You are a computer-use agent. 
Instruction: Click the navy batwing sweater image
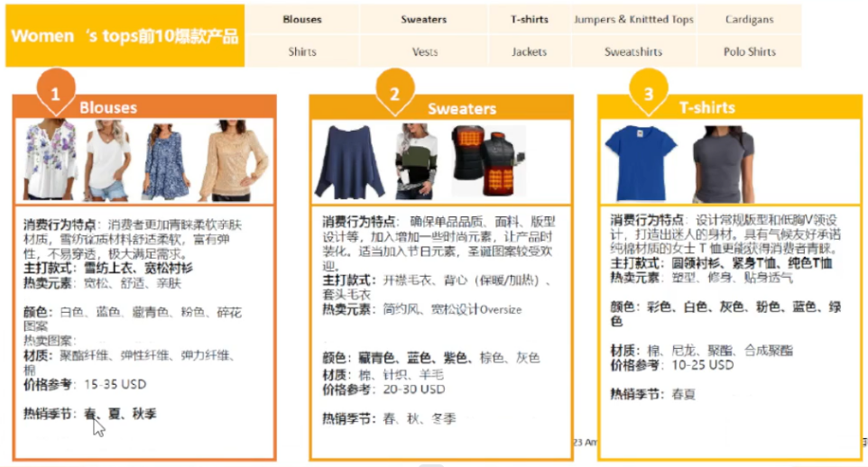(349, 162)
